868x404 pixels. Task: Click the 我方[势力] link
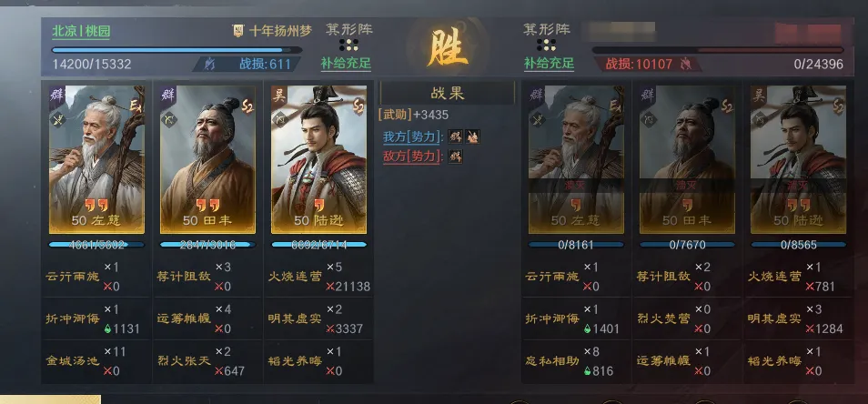(412, 136)
